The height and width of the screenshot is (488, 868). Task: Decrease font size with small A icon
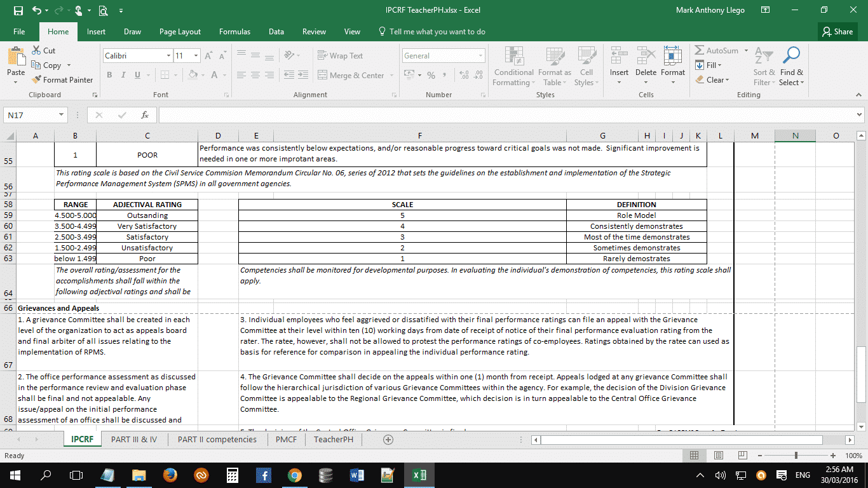(x=222, y=56)
